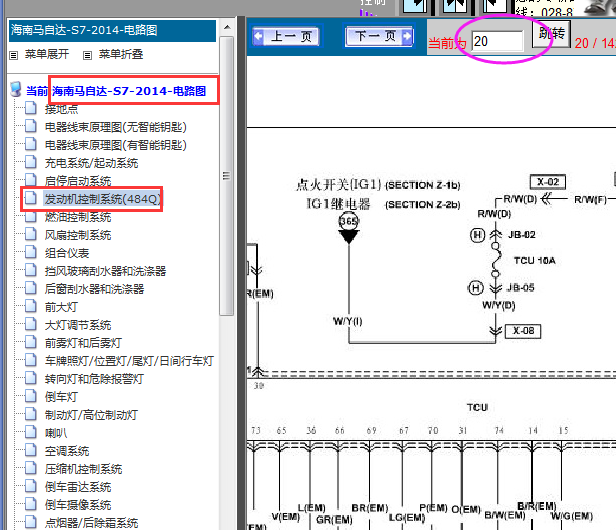Click the 365 reference circle in diagram

tap(348, 221)
